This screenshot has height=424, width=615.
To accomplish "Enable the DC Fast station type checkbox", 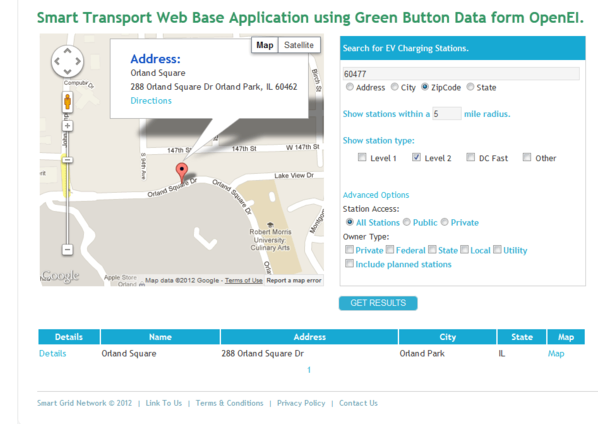I will pos(470,157).
